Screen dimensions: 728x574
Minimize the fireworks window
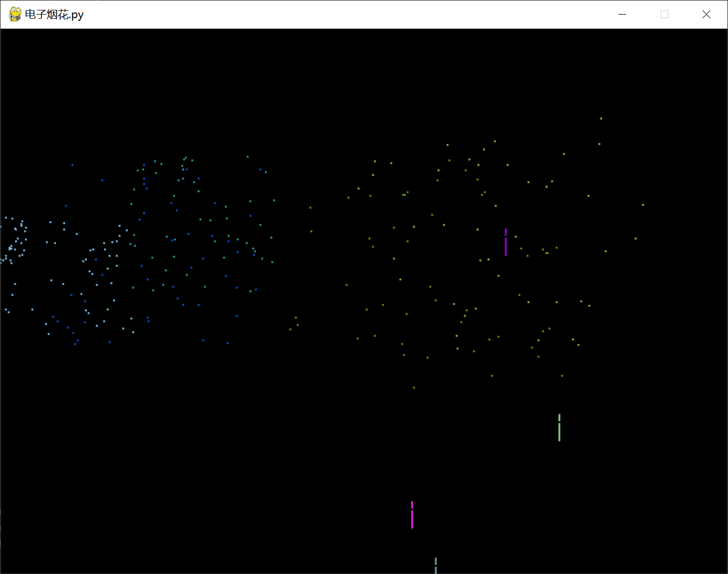622,15
